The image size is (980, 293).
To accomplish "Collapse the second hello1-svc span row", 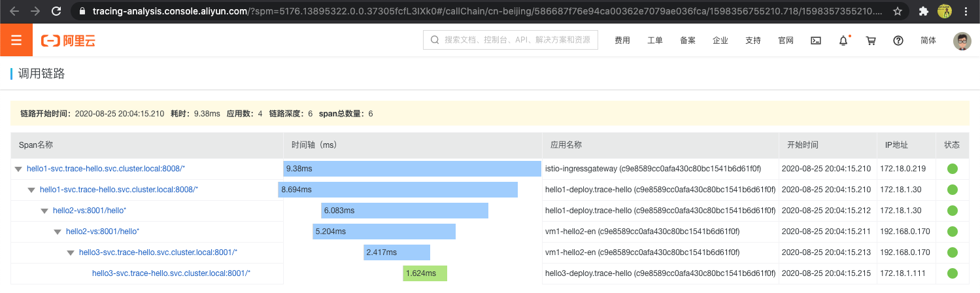I will coord(31,190).
